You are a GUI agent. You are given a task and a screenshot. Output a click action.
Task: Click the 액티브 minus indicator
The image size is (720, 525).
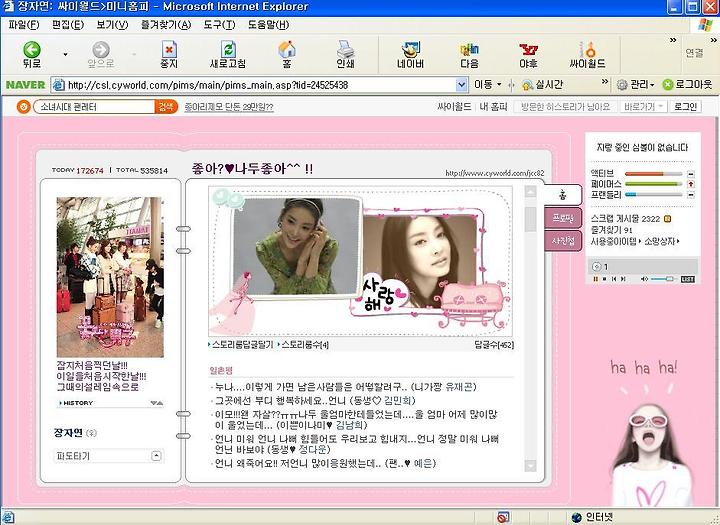click(691, 174)
